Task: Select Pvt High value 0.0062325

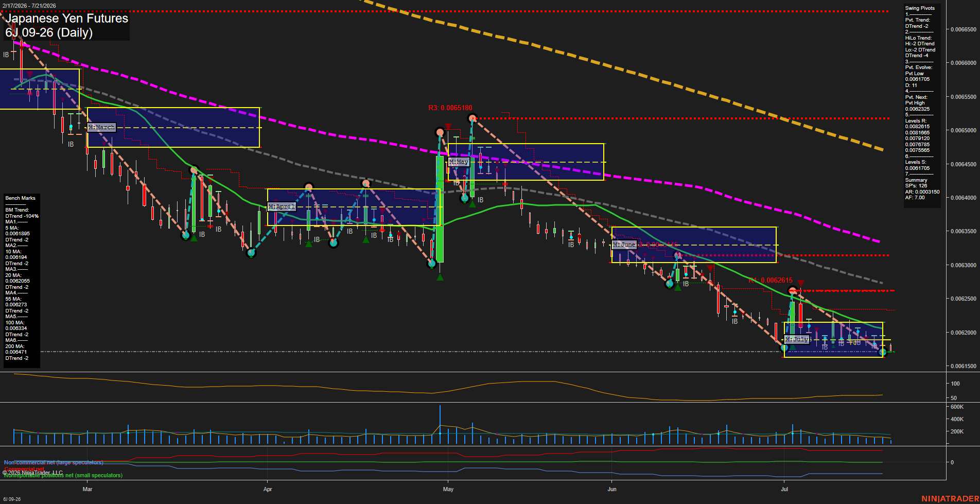Action: tap(918, 109)
